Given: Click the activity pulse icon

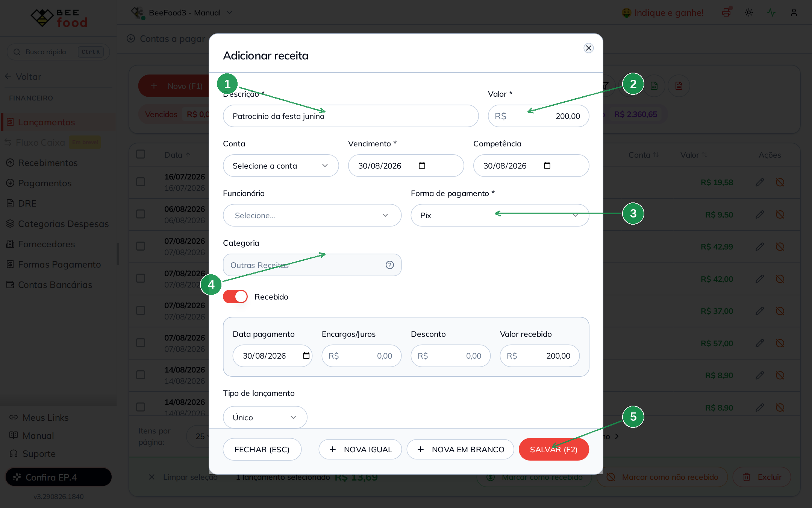Looking at the screenshot, I should coord(771,12).
